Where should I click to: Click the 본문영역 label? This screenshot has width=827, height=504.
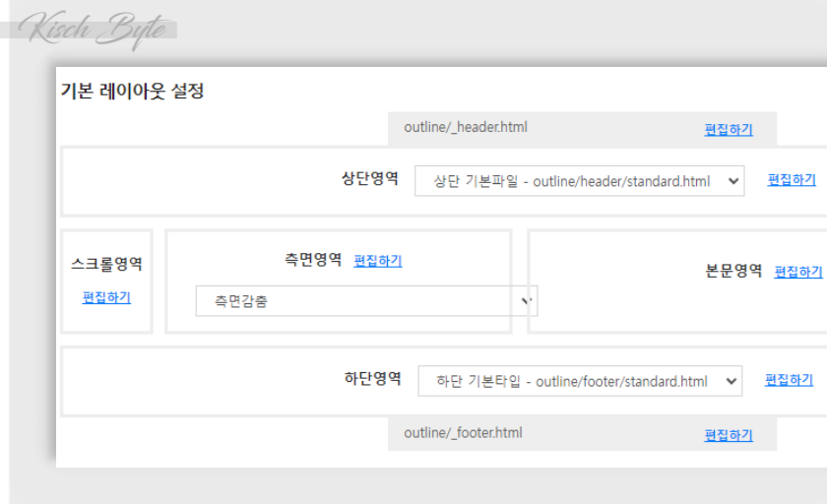(x=733, y=271)
